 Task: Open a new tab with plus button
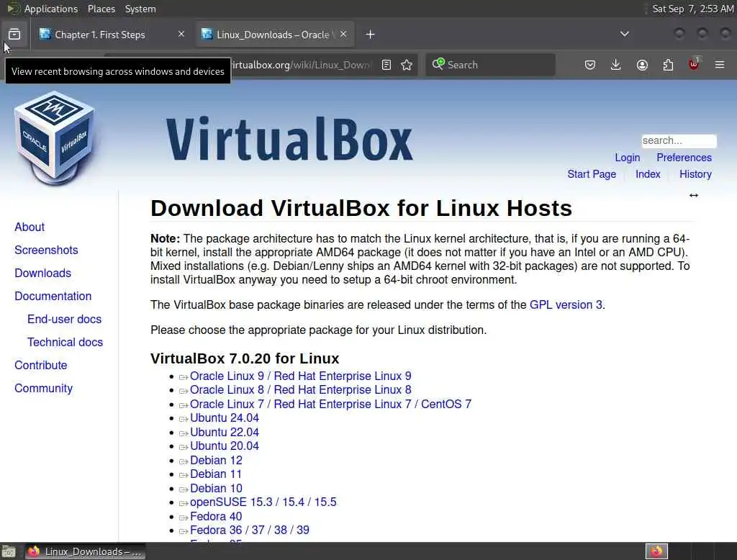[370, 35]
